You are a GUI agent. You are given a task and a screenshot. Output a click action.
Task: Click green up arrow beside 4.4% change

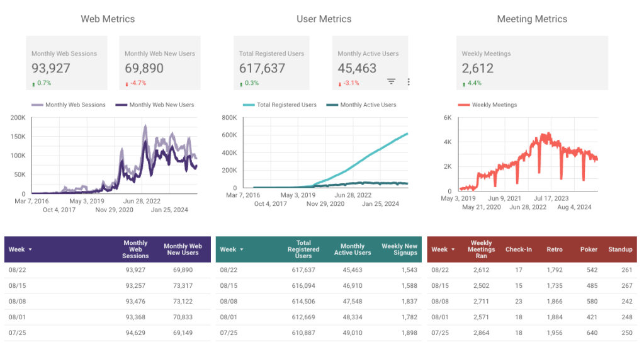pyautogui.click(x=464, y=83)
